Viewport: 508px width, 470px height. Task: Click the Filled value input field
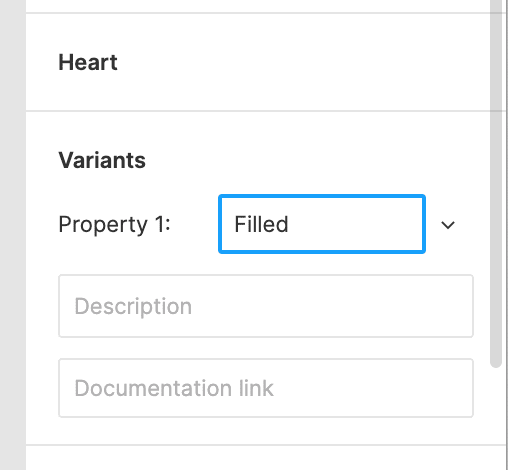(322, 224)
